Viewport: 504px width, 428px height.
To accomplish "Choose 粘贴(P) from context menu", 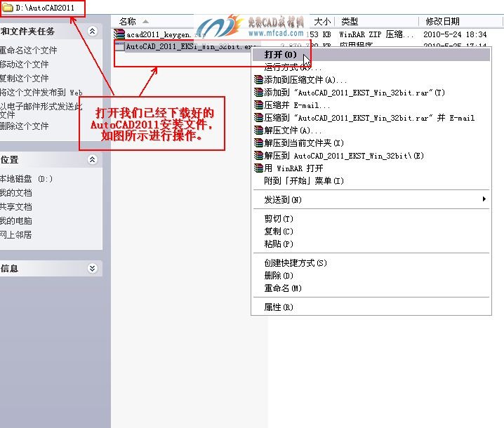I will (371, 243).
